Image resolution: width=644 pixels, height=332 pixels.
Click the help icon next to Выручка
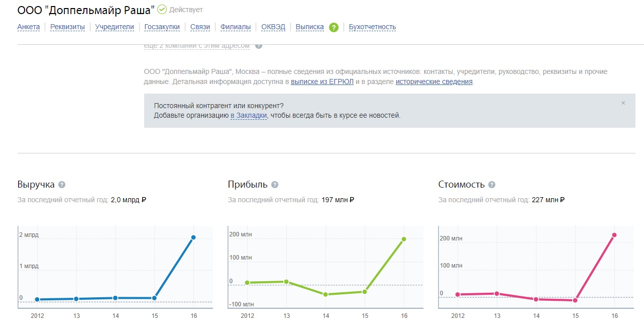(62, 185)
